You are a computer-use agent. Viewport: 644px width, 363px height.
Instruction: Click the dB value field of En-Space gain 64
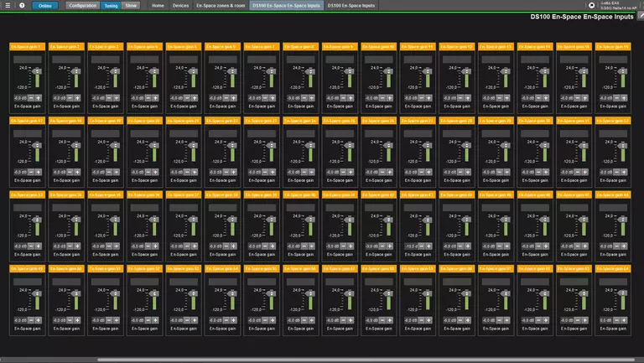(x=606, y=320)
